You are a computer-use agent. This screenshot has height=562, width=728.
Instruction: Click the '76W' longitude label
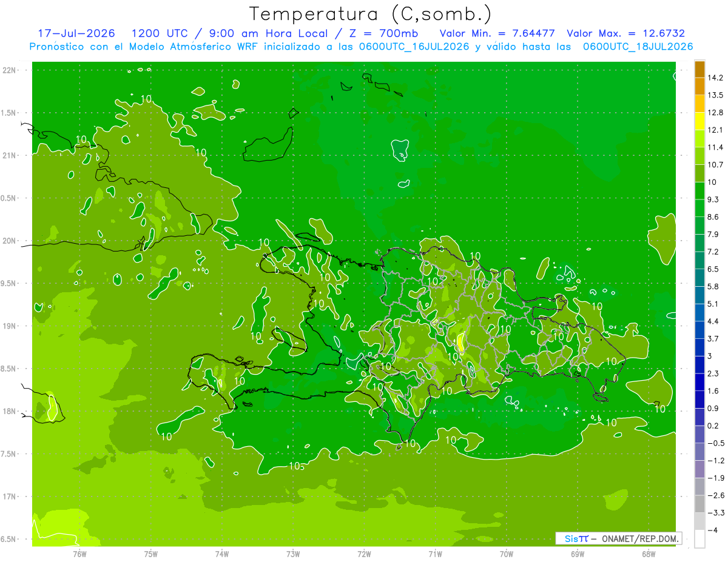pyautogui.click(x=79, y=554)
